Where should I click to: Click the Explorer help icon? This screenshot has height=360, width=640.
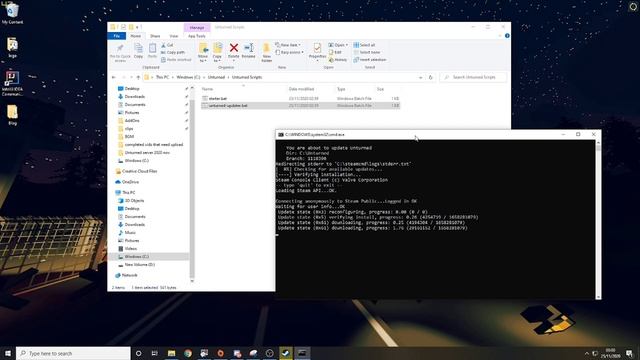(507, 36)
